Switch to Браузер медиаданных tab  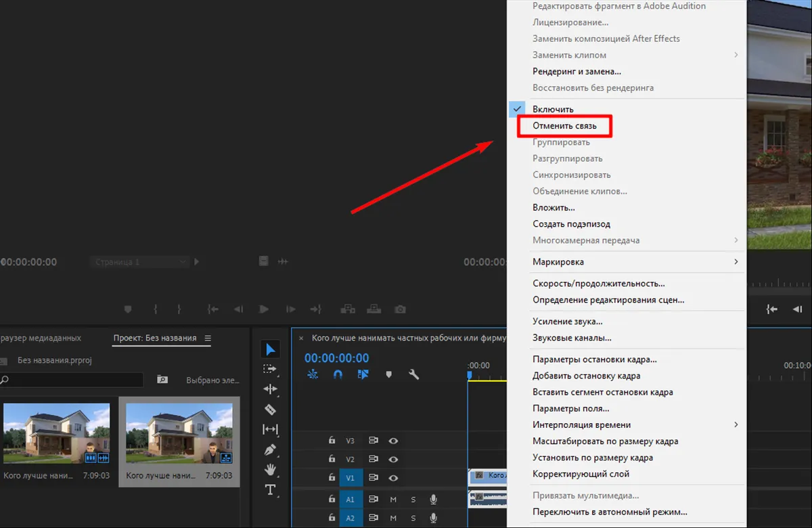(x=41, y=338)
